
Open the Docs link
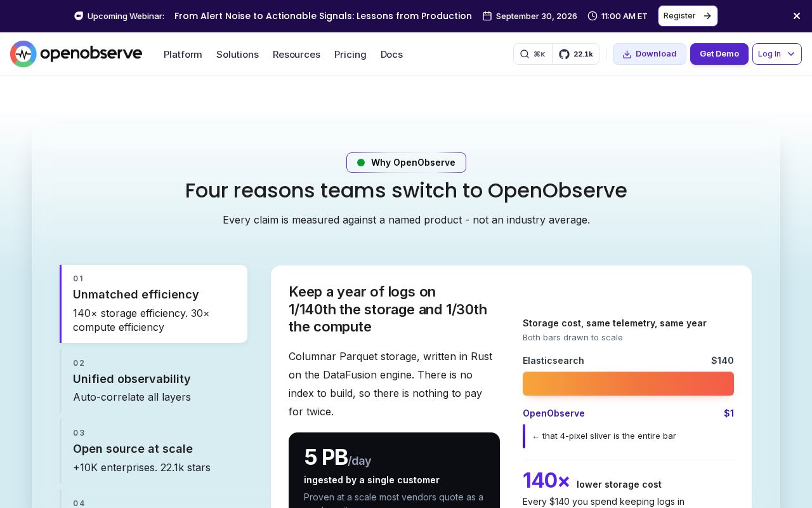391,55
